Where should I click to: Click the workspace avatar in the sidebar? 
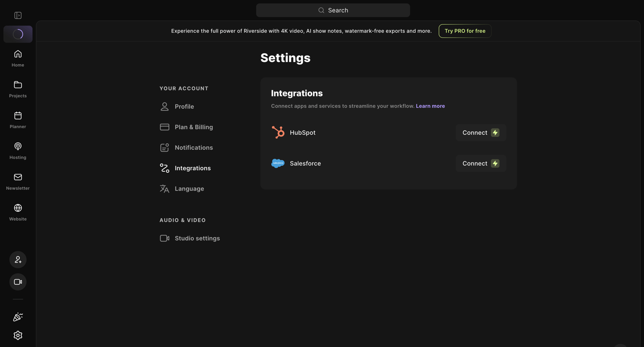(18, 34)
